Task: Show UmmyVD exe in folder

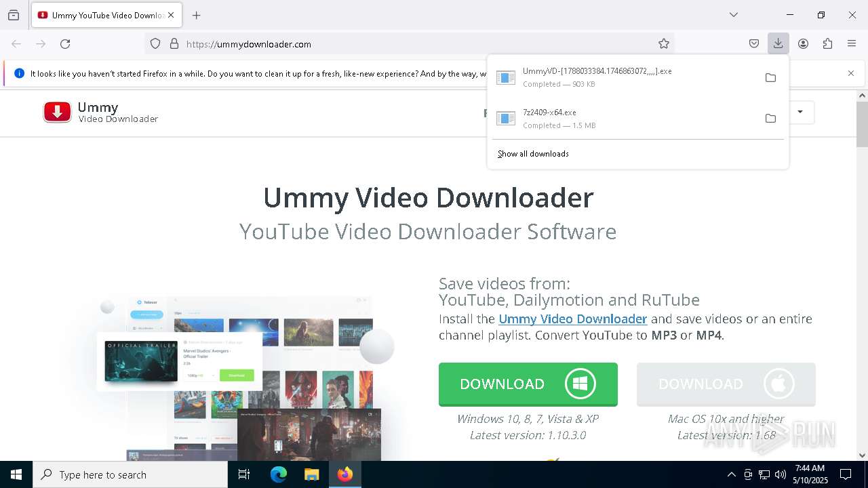Action: [770, 77]
